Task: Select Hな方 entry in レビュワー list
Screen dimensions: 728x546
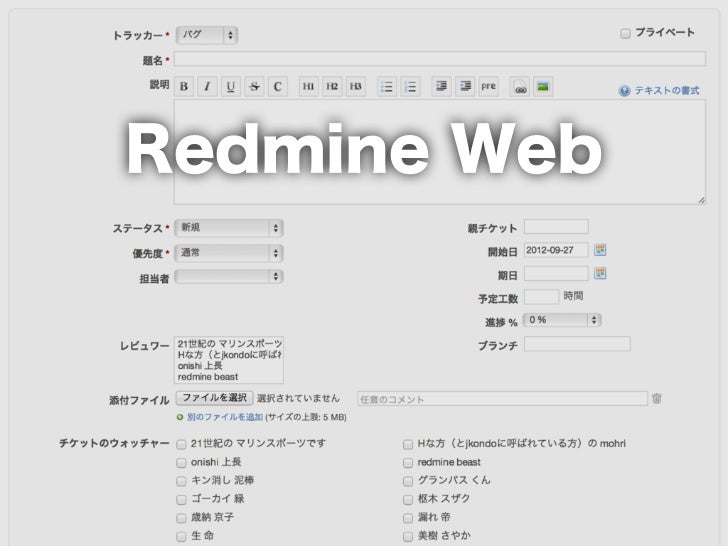Action: pos(229,355)
